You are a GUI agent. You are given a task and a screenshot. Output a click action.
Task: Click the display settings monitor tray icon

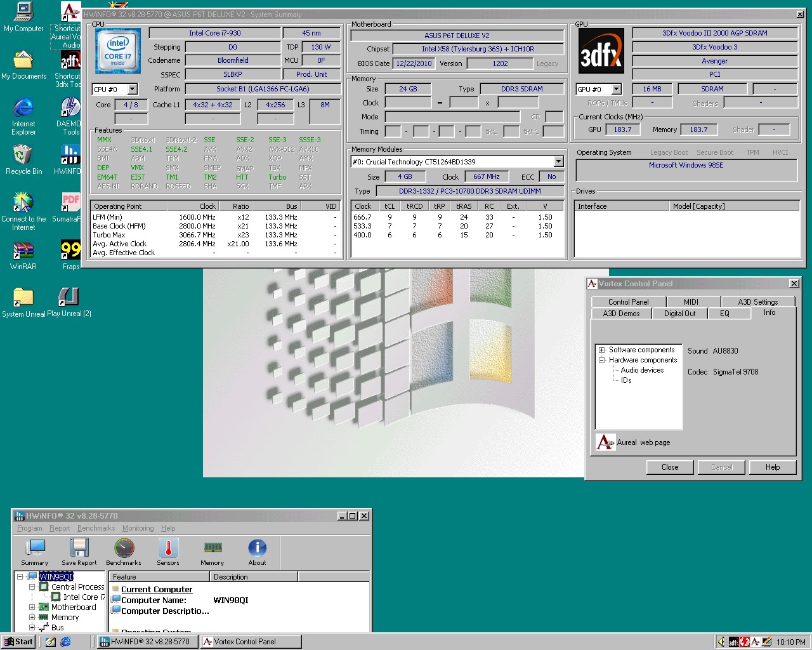(x=767, y=642)
